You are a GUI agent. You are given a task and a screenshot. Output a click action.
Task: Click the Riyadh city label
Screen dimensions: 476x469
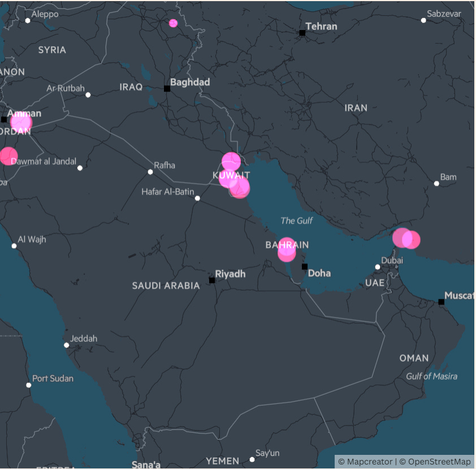pyautogui.click(x=231, y=274)
